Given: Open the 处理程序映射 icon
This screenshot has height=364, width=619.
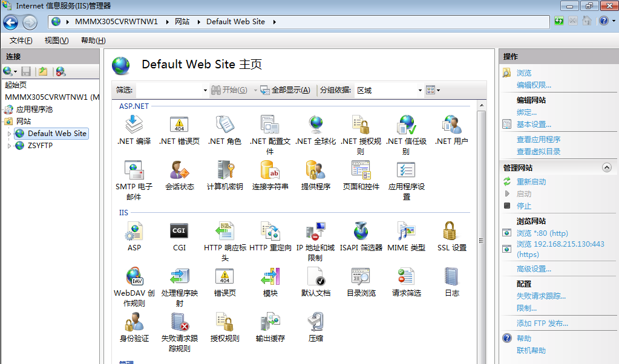Looking at the screenshot, I should pos(179,276).
